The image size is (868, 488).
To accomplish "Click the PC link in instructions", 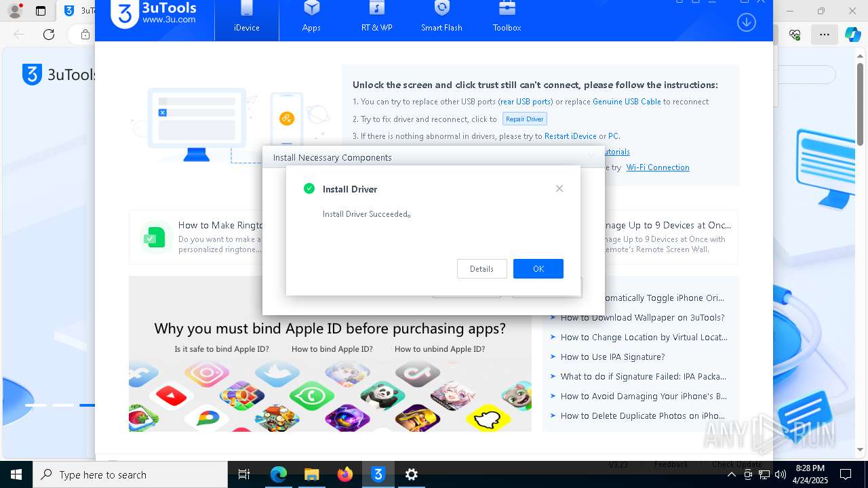I will pyautogui.click(x=613, y=136).
